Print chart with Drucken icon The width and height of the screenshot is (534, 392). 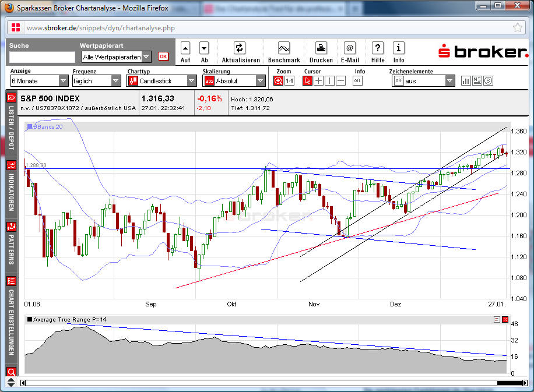(321, 48)
